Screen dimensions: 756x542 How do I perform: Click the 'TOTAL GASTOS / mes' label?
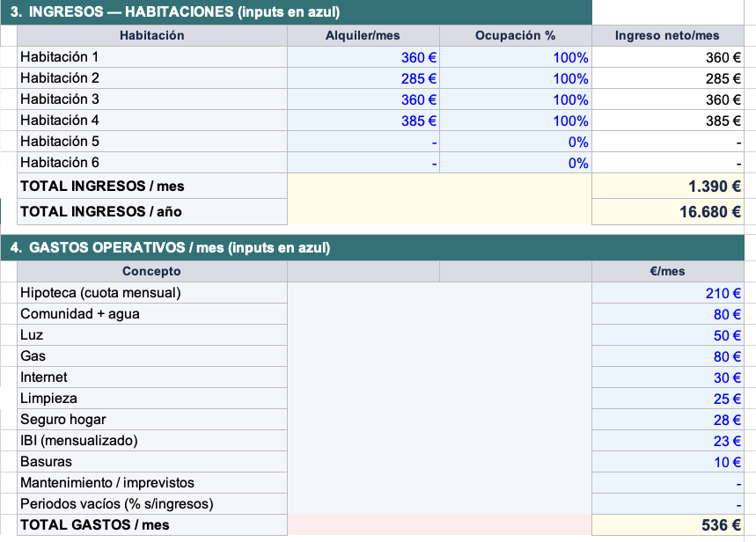pyautogui.click(x=94, y=525)
